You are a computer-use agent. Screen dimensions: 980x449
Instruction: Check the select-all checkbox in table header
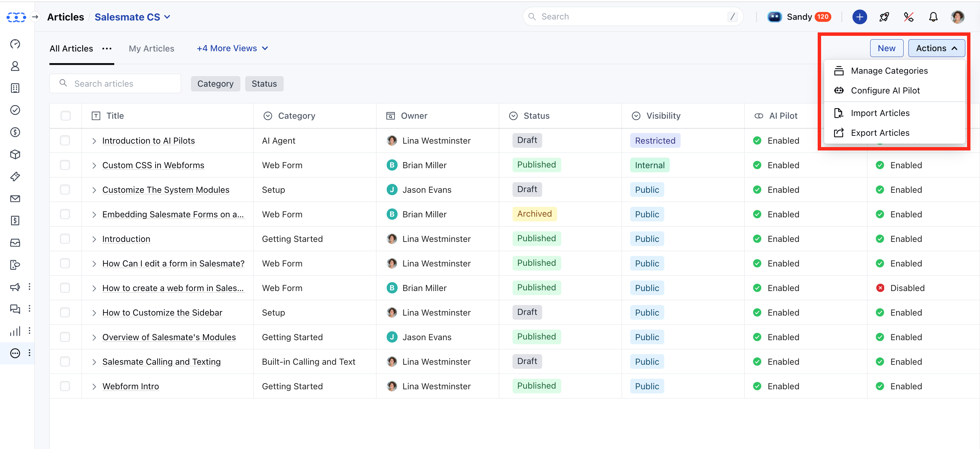pyautogui.click(x=65, y=116)
